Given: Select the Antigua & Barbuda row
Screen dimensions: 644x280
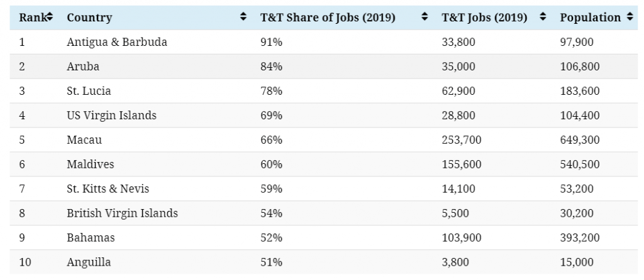Looking at the screenshot, I should (x=324, y=42).
